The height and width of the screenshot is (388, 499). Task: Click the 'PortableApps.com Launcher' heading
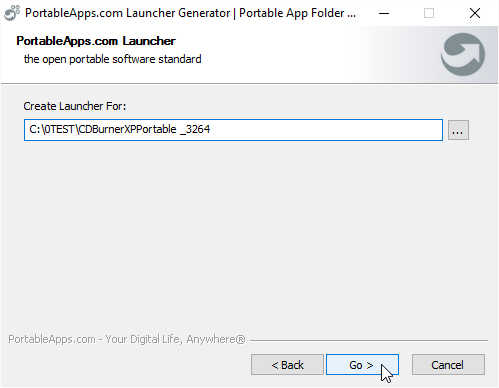click(96, 41)
